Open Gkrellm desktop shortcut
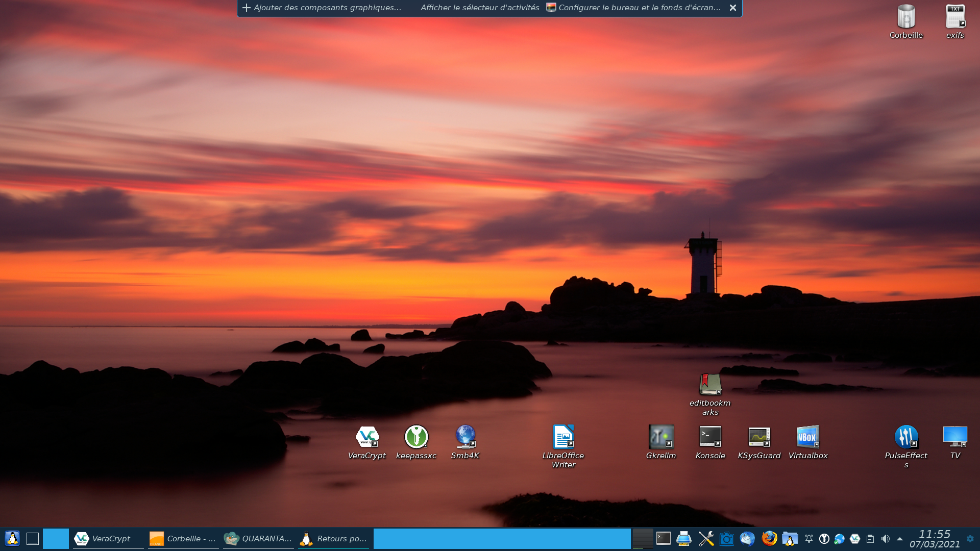The image size is (980, 551). [x=661, y=442]
